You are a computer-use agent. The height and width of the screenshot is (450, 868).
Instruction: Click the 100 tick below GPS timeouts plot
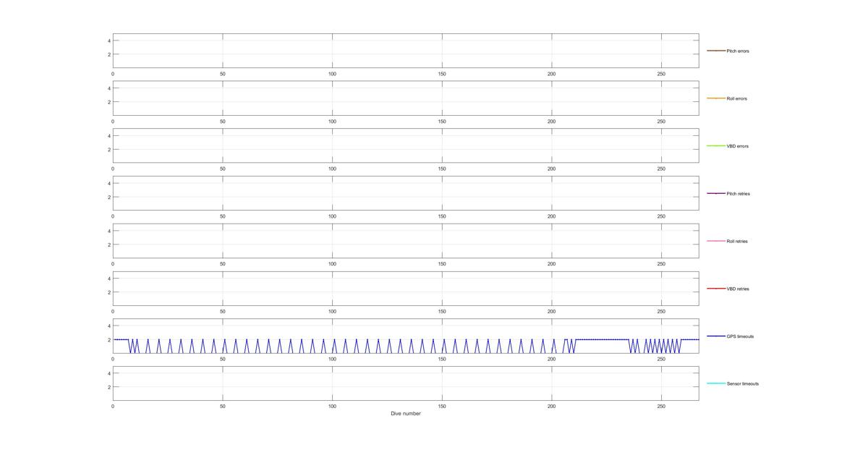pos(332,359)
